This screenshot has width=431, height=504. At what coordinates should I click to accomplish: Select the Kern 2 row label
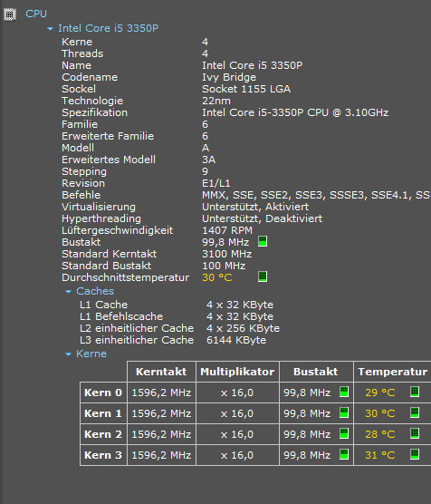tap(103, 434)
